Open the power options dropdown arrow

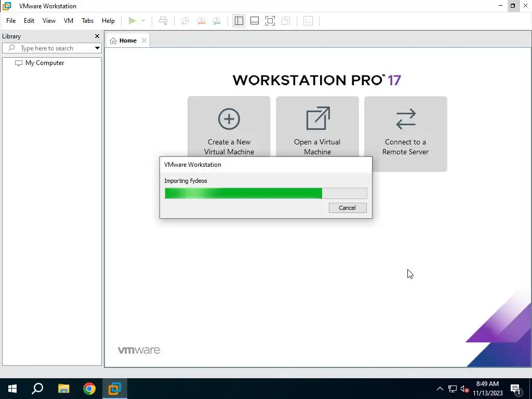(x=143, y=21)
